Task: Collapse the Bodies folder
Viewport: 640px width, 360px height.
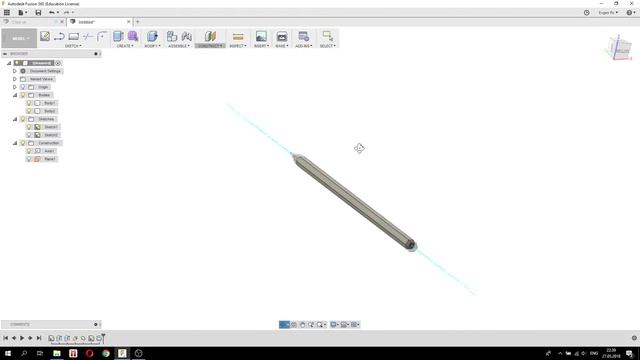Action: 15,95
